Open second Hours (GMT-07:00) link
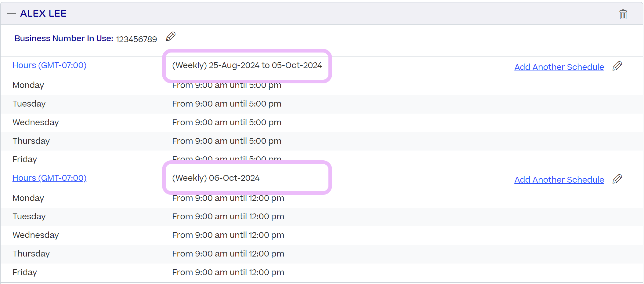 click(x=49, y=178)
